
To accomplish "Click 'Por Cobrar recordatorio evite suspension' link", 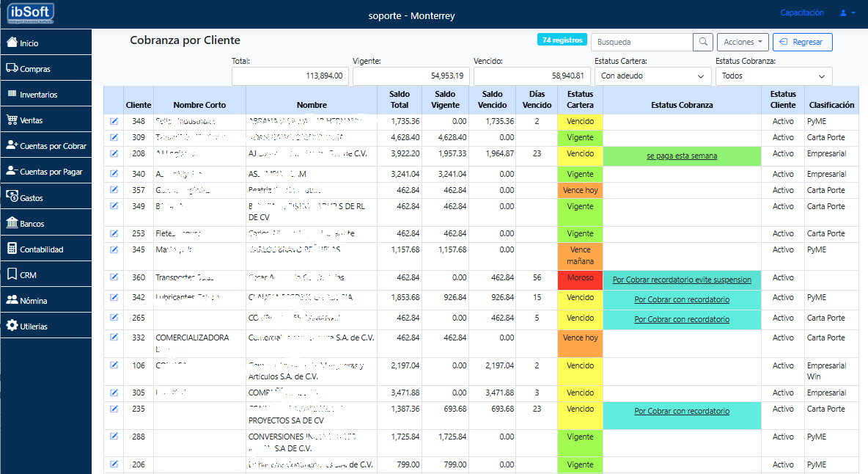I will [682, 280].
